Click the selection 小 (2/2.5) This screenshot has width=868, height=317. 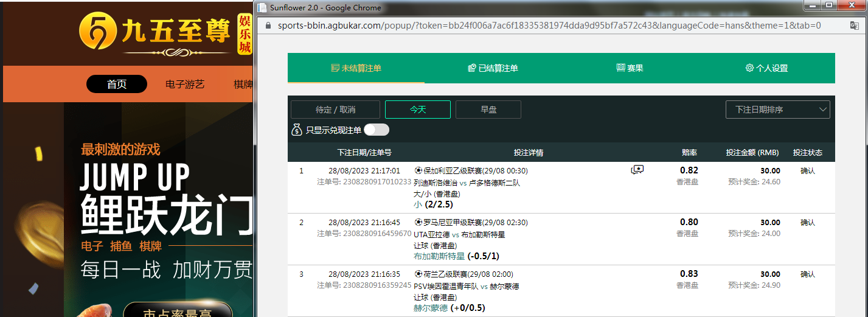point(433,205)
